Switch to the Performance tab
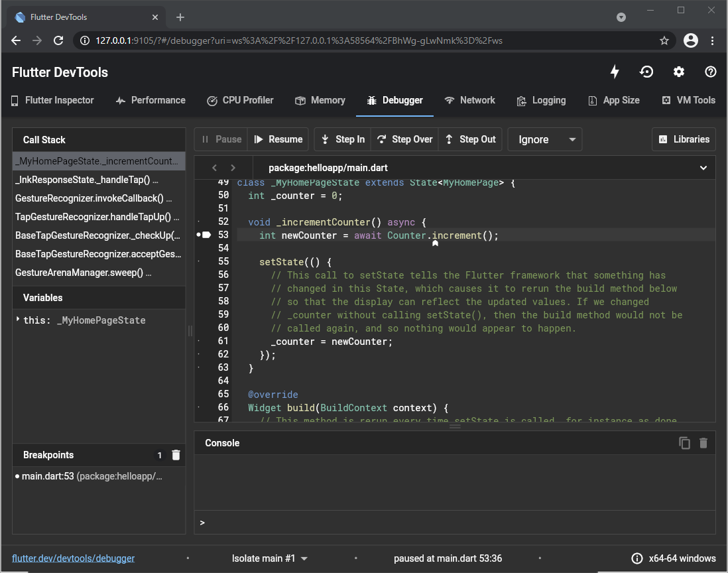This screenshot has height=573, width=728. pyautogui.click(x=151, y=100)
